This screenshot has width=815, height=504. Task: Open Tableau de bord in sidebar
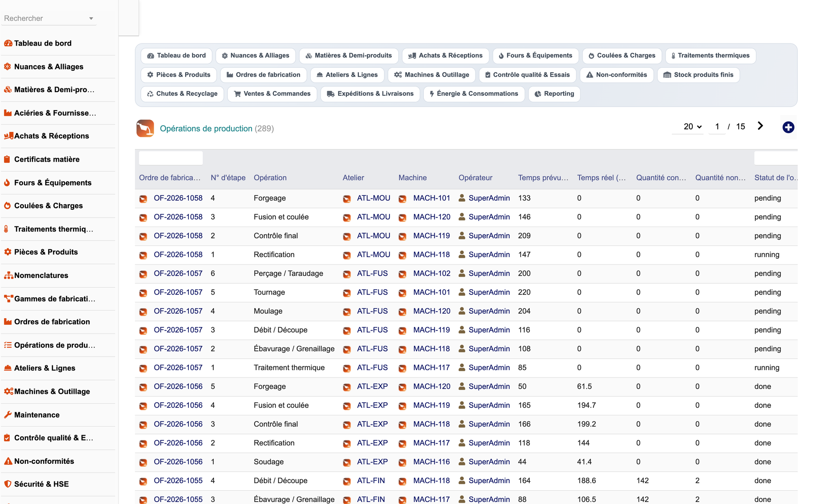[43, 43]
